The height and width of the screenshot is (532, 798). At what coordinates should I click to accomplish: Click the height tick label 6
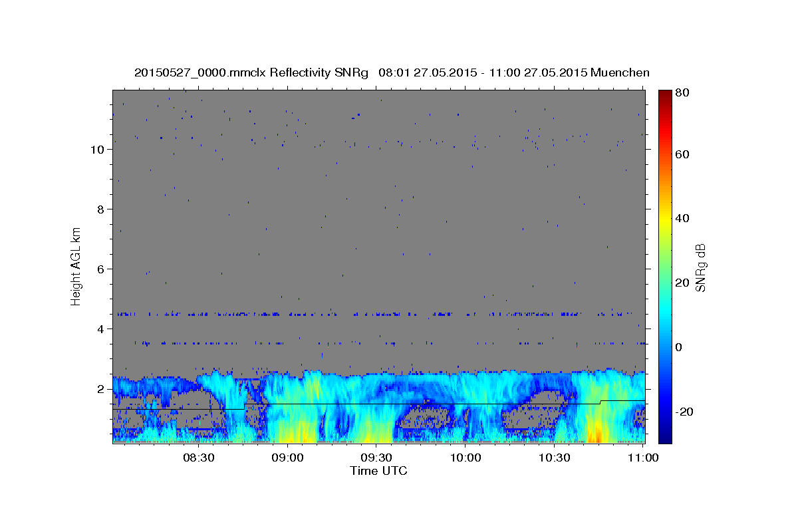(x=100, y=269)
